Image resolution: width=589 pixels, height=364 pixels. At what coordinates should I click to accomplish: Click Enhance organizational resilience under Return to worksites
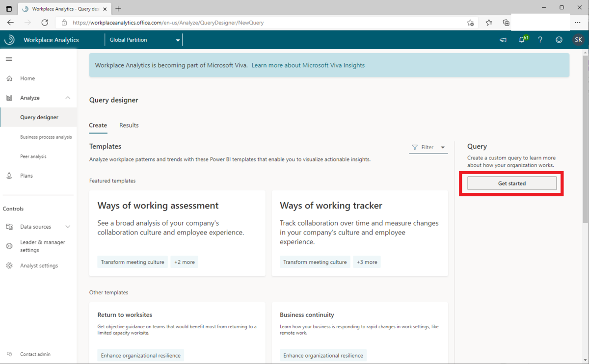(141, 355)
